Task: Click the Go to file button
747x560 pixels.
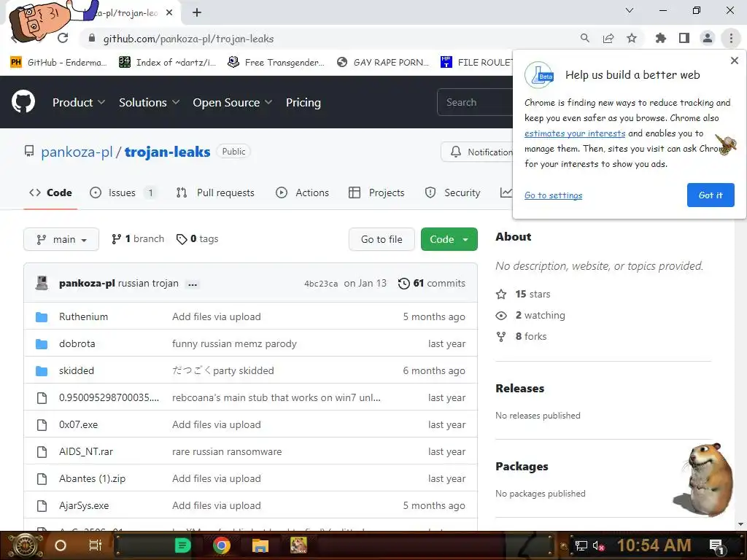Action: coord(382,239)
